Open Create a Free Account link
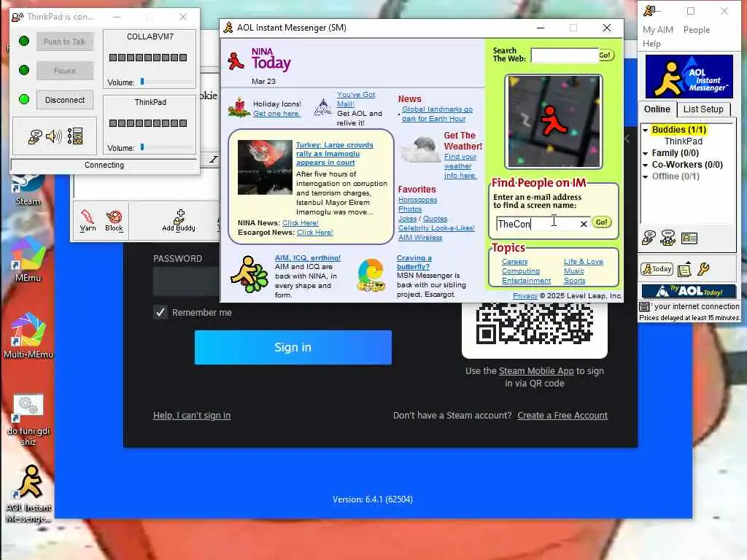Image resolution: width=747 pixels, height=560 pixels. pos(562,415)
